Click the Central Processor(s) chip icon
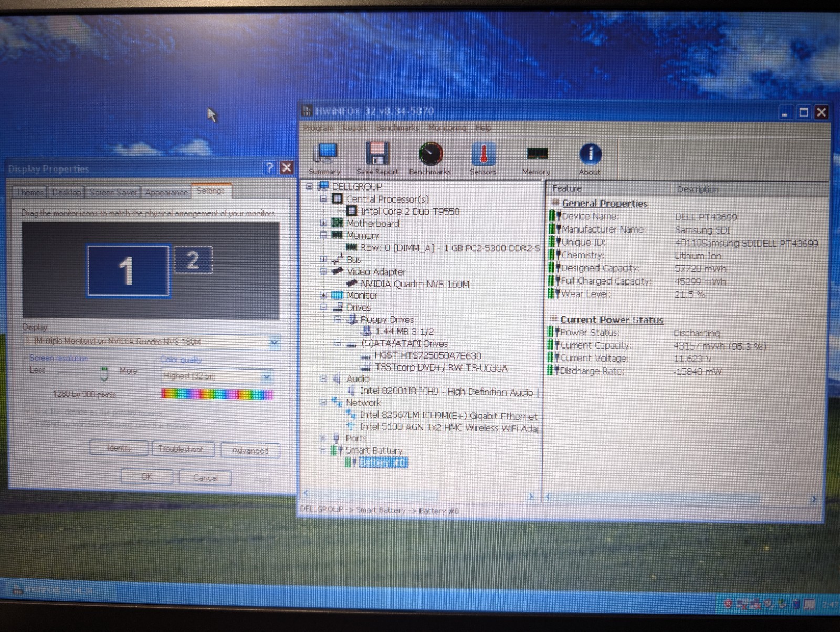 tap(338, 199)
